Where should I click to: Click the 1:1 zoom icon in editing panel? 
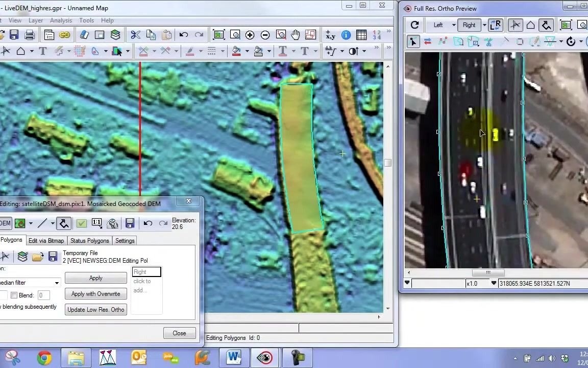[96, 223]
